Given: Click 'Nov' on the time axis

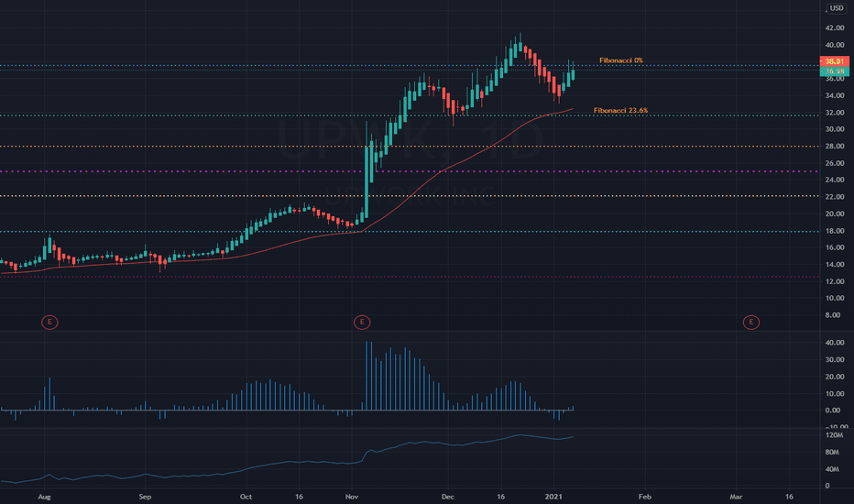Looking at the screenshot, I should tap(352, 497).
